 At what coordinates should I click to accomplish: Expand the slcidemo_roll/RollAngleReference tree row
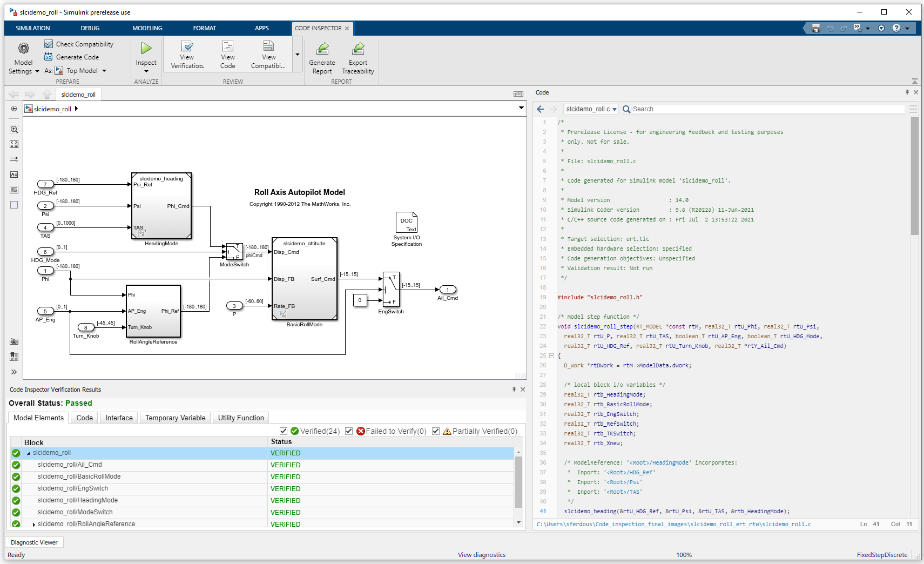tap(34, 525)
